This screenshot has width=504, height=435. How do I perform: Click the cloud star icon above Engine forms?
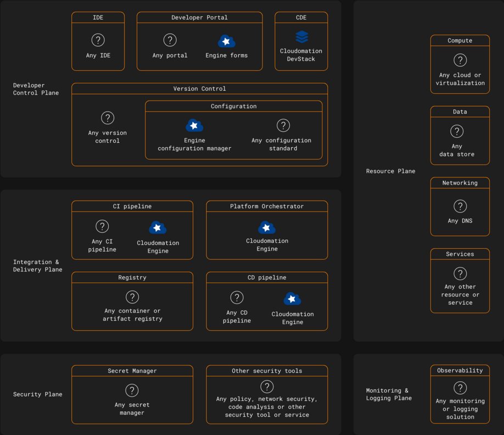(227, 41)
